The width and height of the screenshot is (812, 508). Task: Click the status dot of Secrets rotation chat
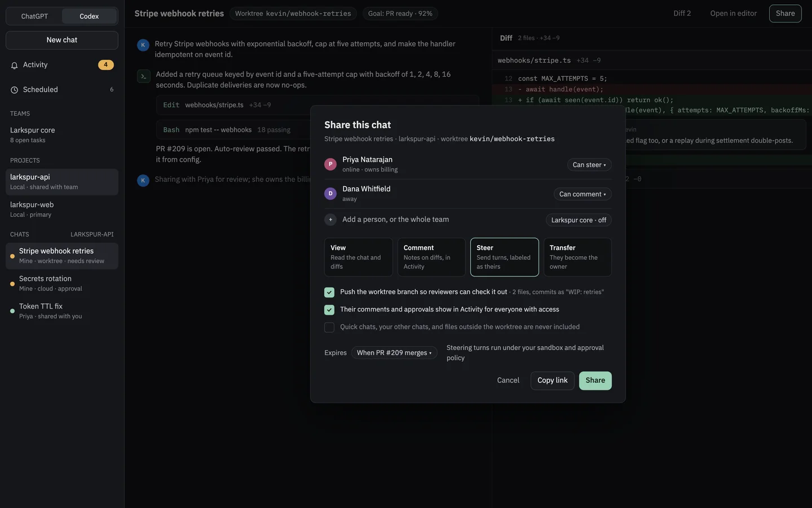12,284
